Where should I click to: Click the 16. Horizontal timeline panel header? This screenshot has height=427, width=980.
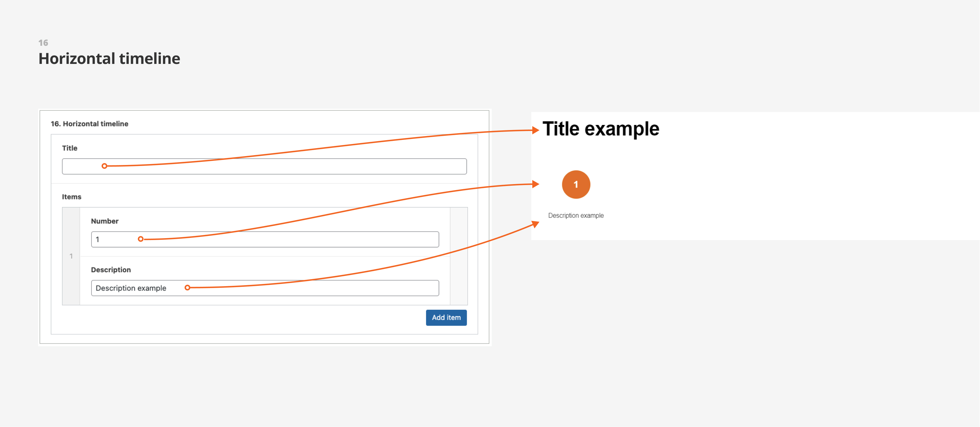(x=89, y=124)
